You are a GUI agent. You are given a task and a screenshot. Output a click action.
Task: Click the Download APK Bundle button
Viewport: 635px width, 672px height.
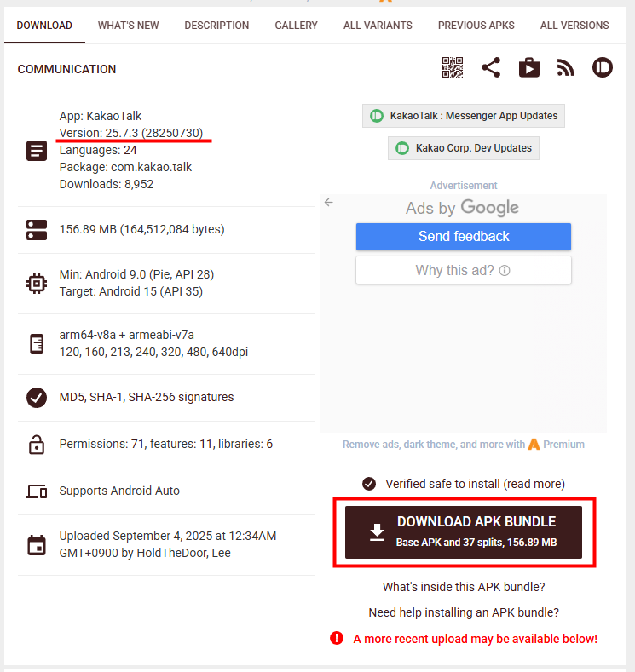point(464,532)
